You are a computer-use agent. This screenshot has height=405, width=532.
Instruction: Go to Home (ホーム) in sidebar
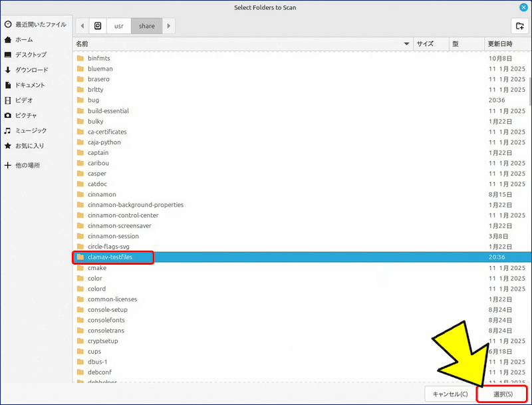pyautogui.click(x=19, y=40)
